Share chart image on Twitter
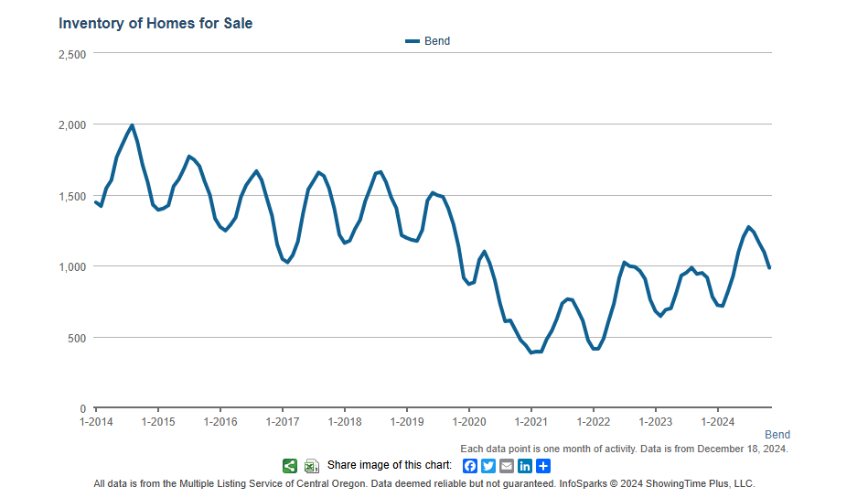 [x=488, y=466]
